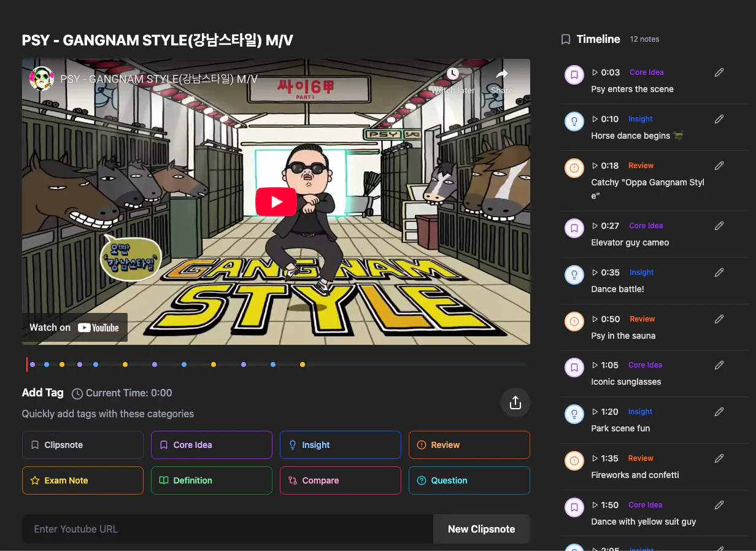Click the alert icon for 'Psy in the sauna'
The width and height of the screenshot is (756, 551).
tap(574, 322)
